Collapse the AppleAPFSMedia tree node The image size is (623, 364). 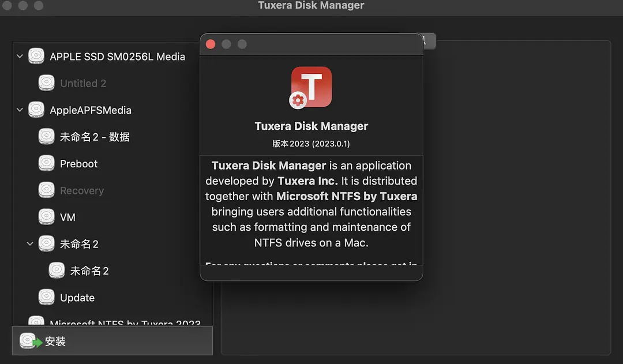(20, 110)
